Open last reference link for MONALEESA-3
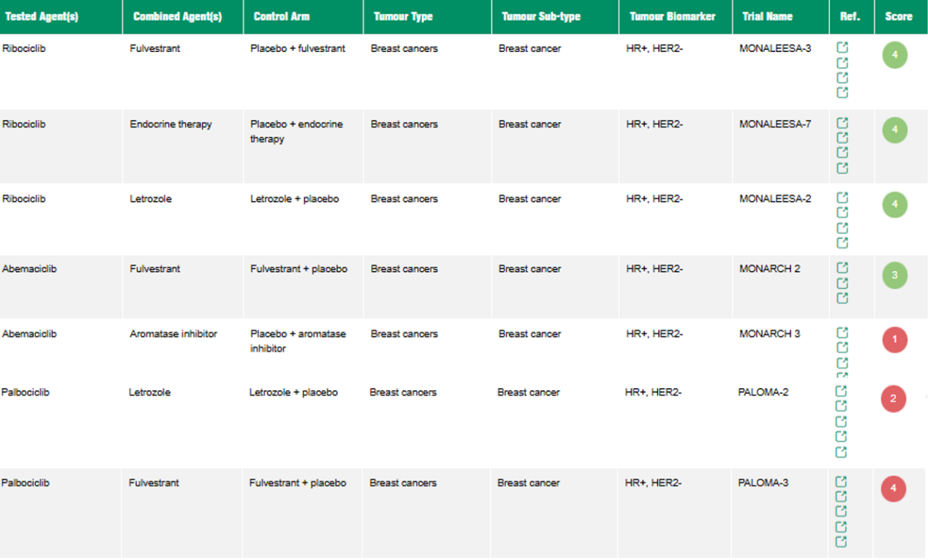 point(842,93)
